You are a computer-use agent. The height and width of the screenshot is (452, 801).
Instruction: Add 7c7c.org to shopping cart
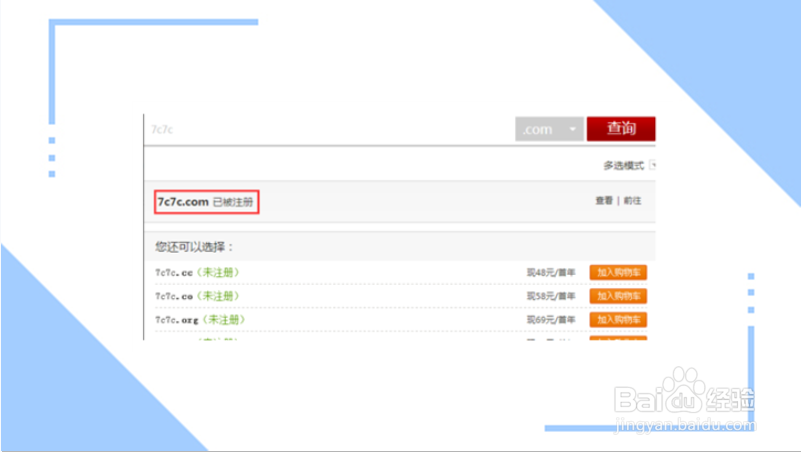click(618, 319)
